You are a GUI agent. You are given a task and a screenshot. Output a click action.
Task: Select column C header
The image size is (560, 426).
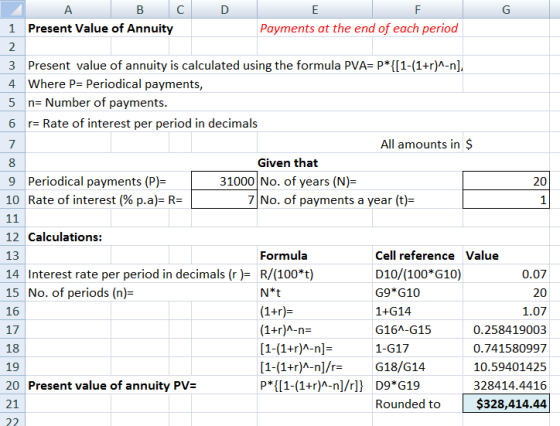pos(180,9)
